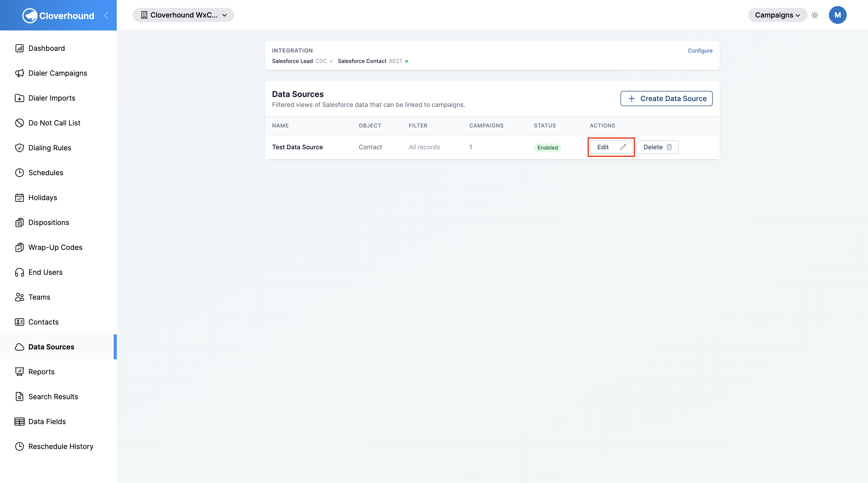Click the Search Results document icon
868x483 pixels.
click(20, 397)
